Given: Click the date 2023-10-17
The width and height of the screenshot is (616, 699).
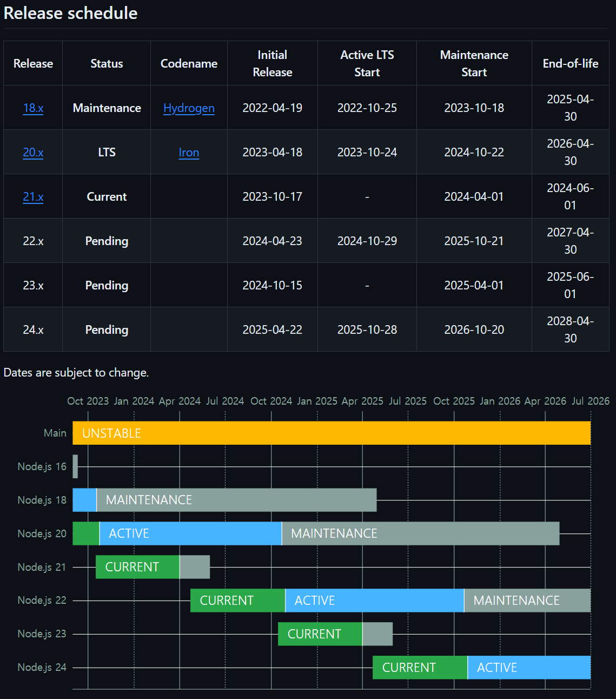Looking at the screenshot, I should 273,196.
